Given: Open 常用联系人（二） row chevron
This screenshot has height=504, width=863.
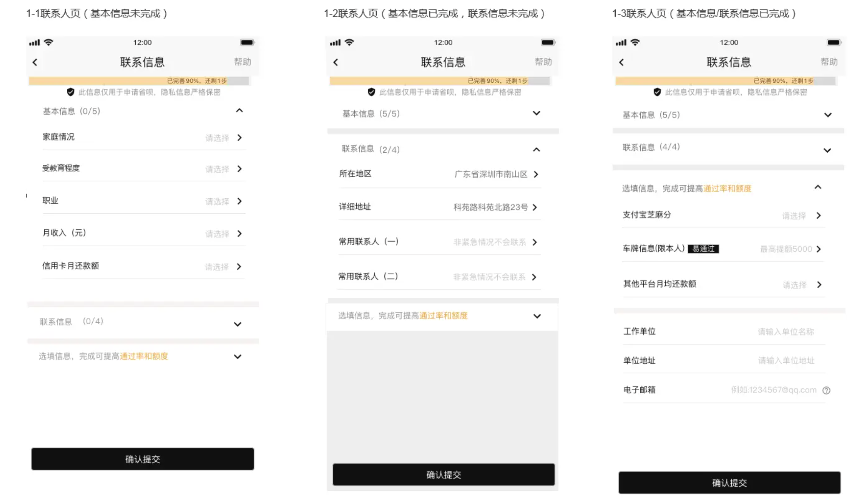Looking at the screenshot, I should (534, 277).
